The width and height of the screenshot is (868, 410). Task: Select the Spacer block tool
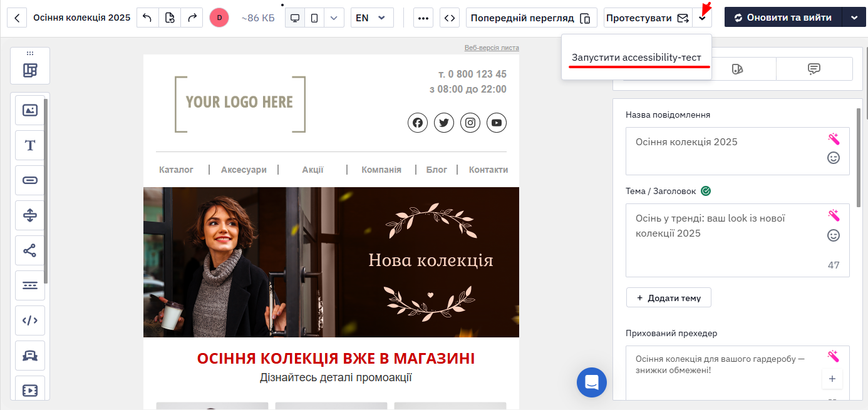coord(30,215)
